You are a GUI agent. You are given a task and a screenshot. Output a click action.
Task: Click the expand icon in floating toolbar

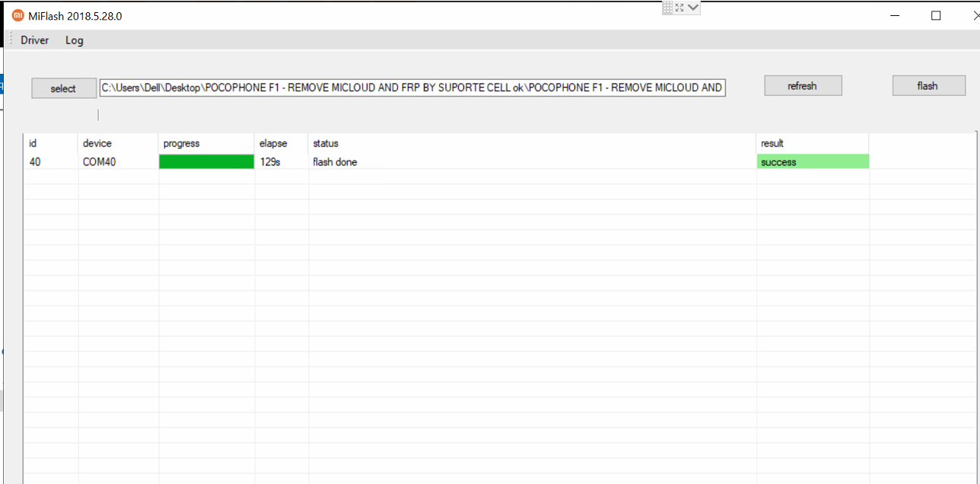pos(679,8)
